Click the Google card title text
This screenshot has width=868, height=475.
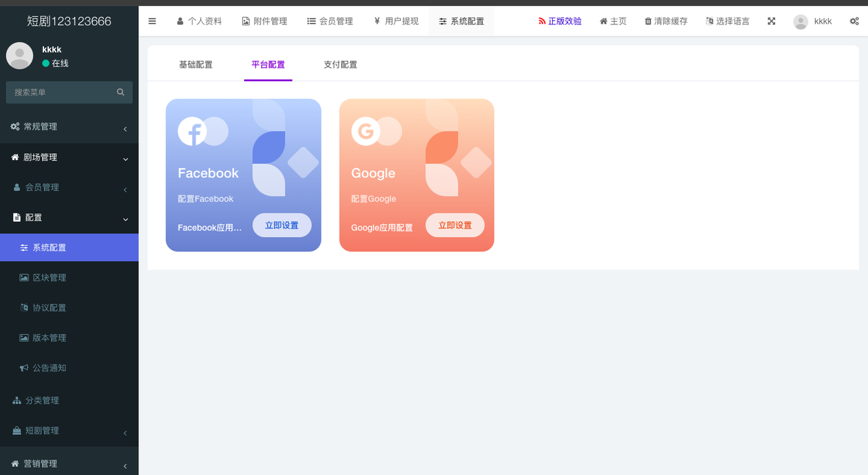pyautogui.click(x=373, y=173)
